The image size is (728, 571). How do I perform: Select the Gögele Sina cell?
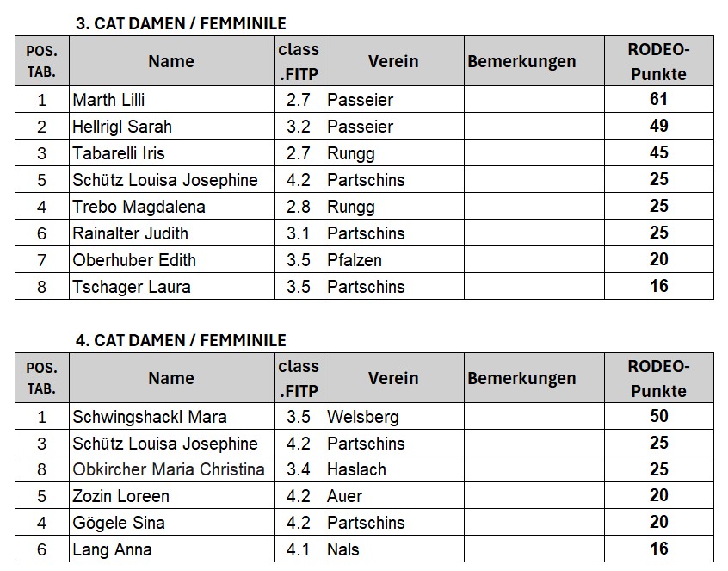tap(172, 522)
